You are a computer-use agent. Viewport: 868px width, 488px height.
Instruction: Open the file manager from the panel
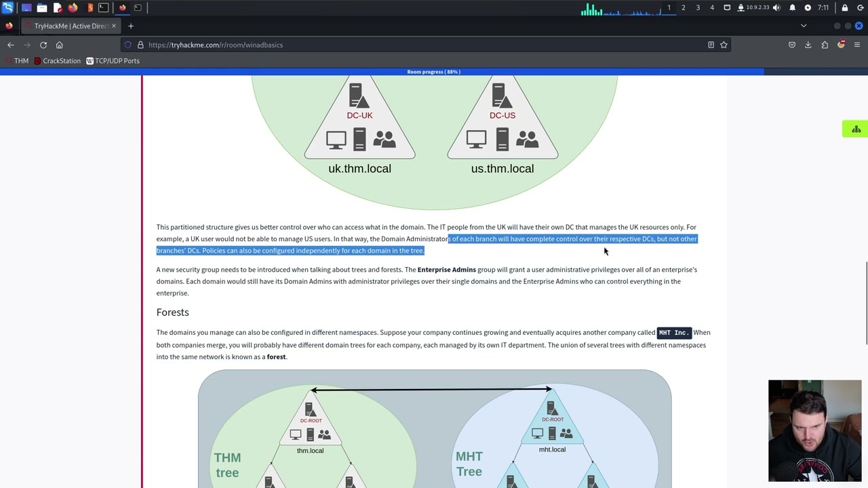coord(42,7)
